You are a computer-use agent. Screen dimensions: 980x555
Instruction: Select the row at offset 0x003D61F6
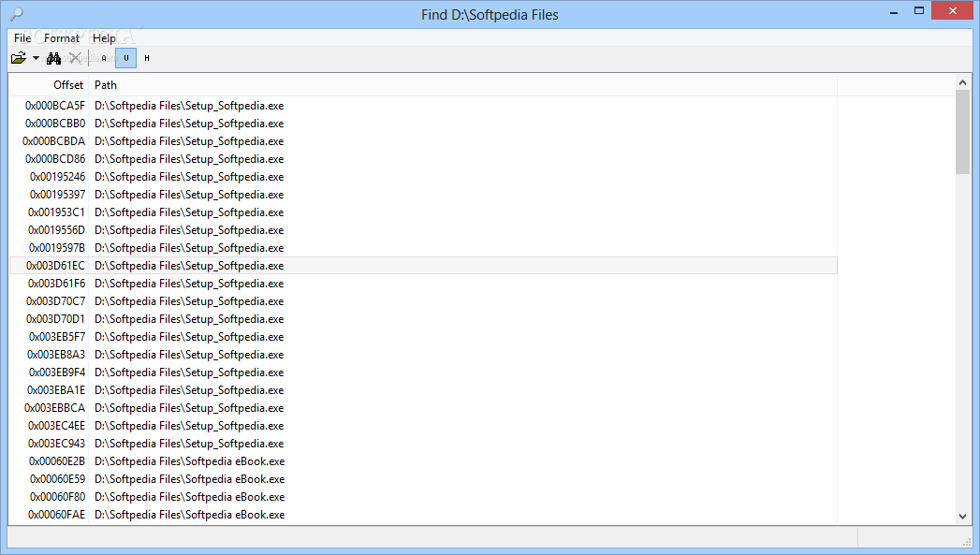(423, 284)
